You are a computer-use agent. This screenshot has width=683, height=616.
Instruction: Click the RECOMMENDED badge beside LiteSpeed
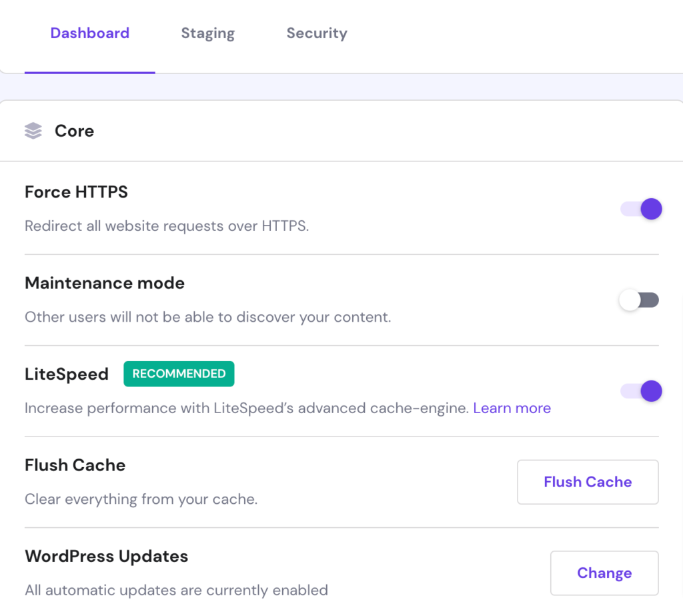coord(179,374)
